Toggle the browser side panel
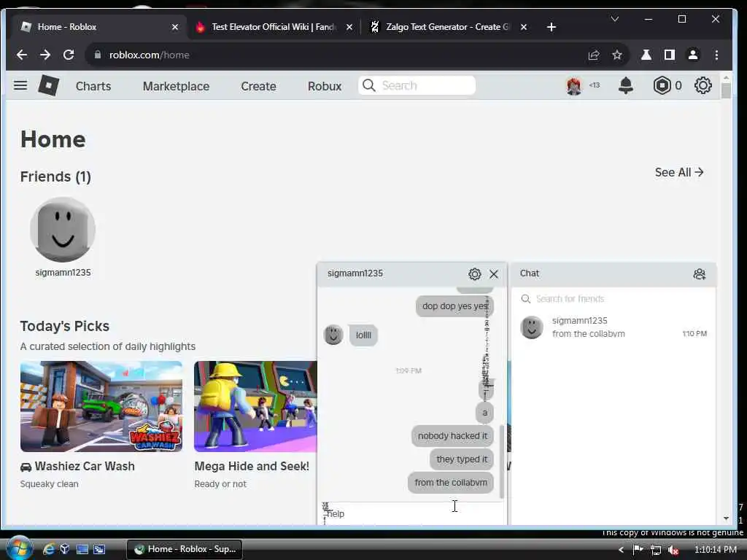The width and height of the screenshot is (747, 560). point(670,55)
